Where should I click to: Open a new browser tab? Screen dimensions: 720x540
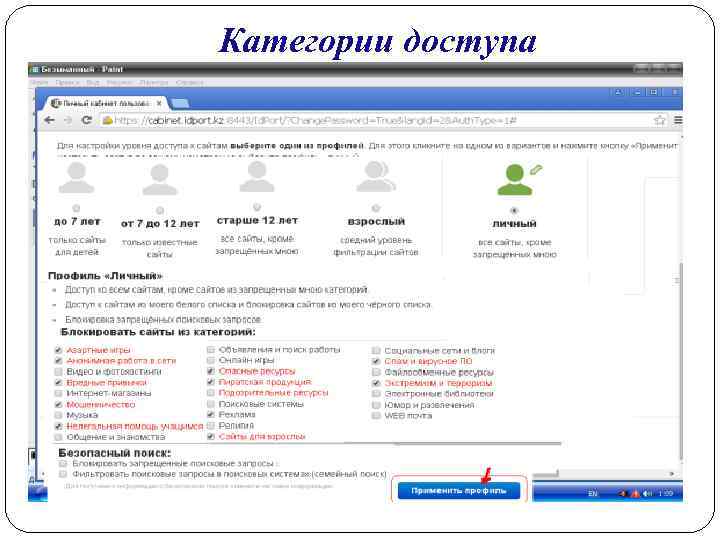pos(180,103)
